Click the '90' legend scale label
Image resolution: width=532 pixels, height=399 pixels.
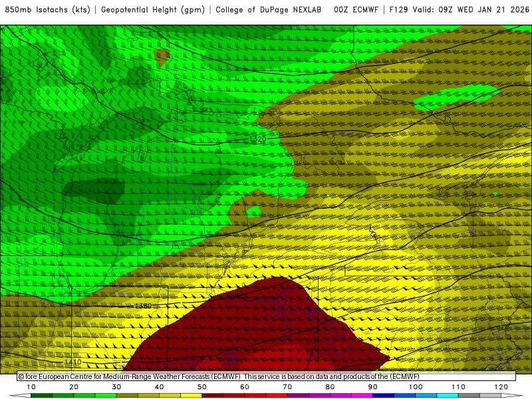point(373,387)
